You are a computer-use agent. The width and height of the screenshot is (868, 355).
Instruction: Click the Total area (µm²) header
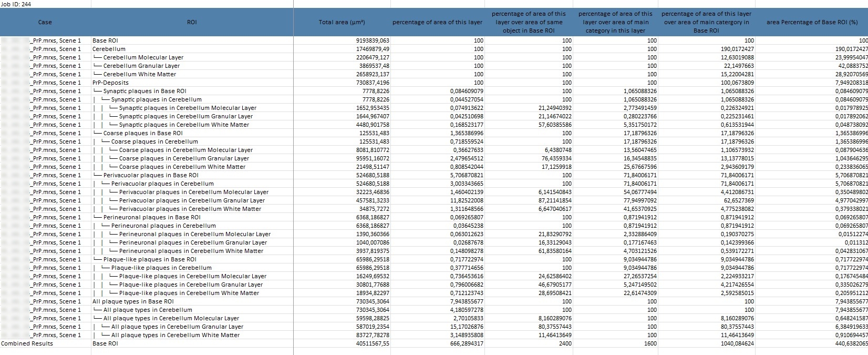[342, 22]
